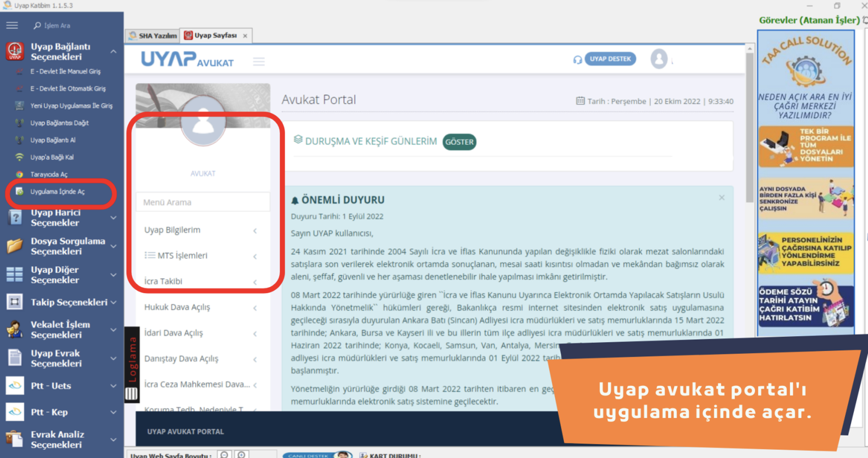Click the headset icon beside UYAP DESTEK
Viewport: 868px width, 458px height.
click(x=577, y=59)
